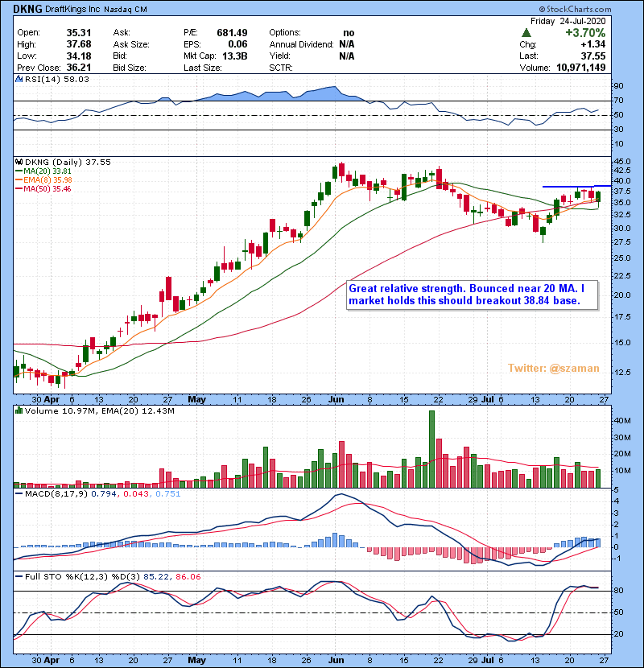Image resolution: width=644 pixels, height=668 pixels.
Task: Click the Bid Size: label
Action: tap(130, 68)
